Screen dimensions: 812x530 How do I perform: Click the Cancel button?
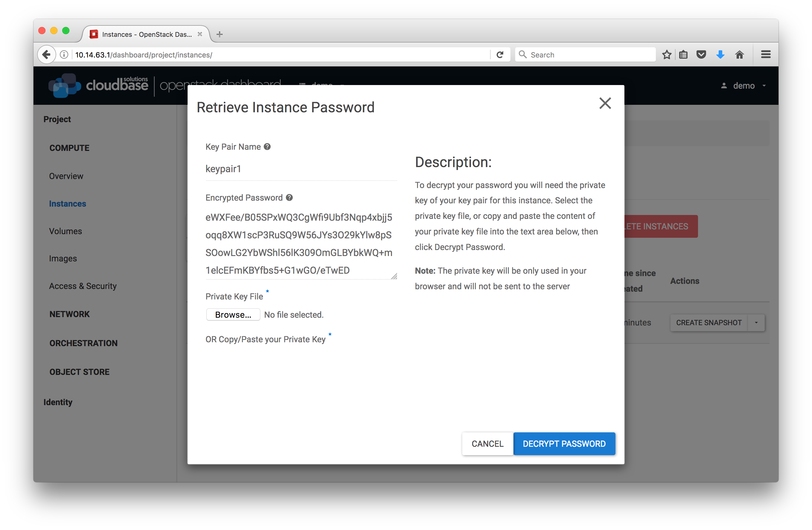tap(488, 444)
